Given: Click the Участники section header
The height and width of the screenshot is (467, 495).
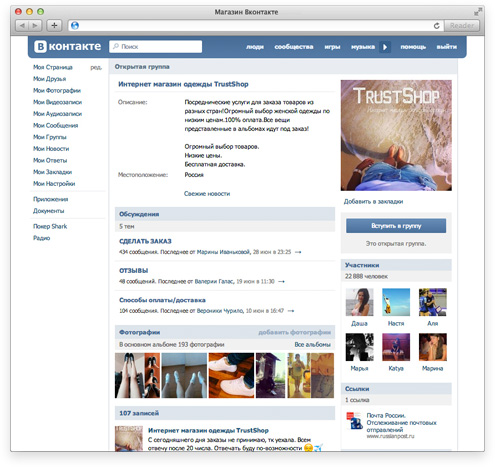Looking at the screenshot, I should [x=396, y=265].
